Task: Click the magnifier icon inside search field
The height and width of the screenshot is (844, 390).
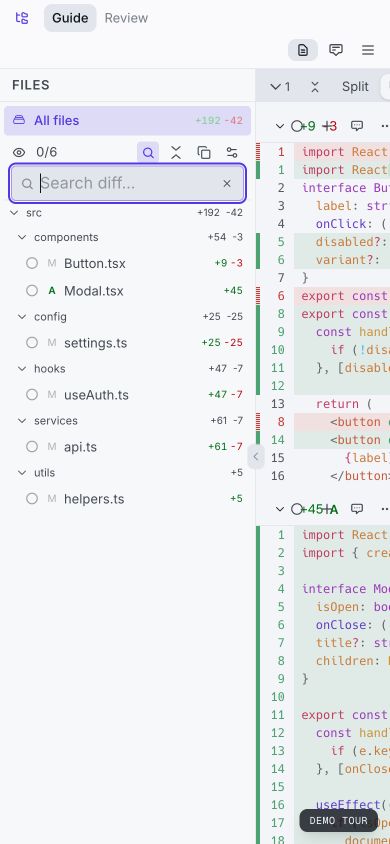Action: (x=27, y=184)
